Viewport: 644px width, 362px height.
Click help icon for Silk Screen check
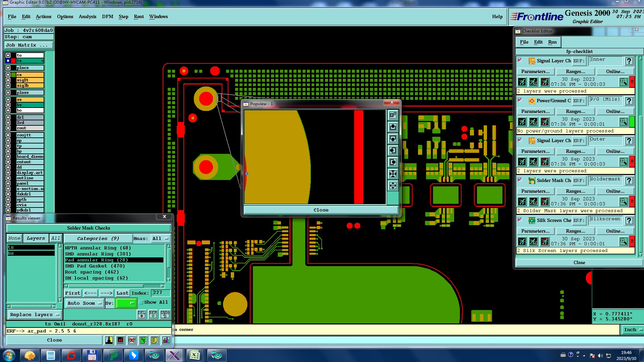pyautogui.click(x=629, y=221)
